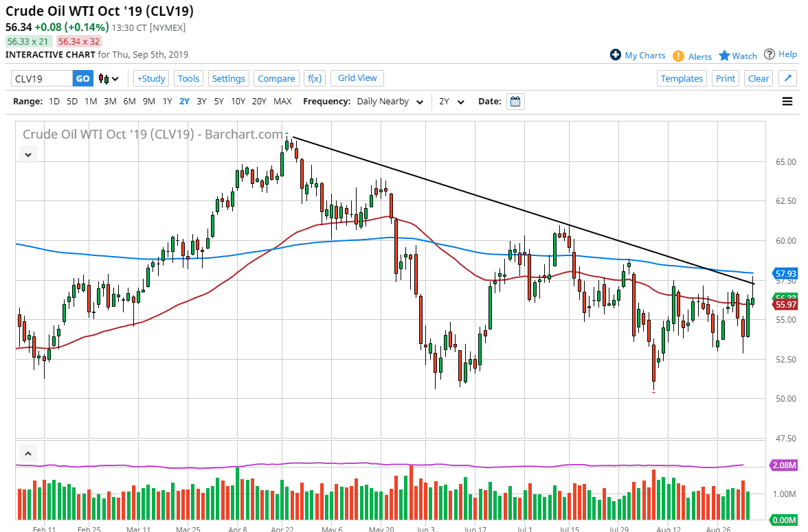Open the Settings menu
Image resolution: width=808 pixels, height=532 pixels.
pos(228,78)
